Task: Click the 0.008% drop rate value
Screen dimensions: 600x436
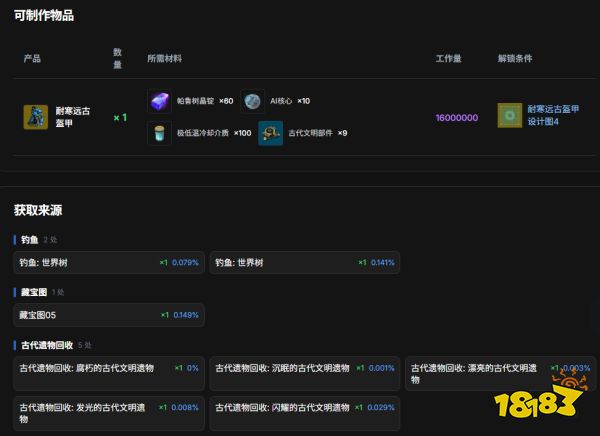Action: click(x=185, y=408)
